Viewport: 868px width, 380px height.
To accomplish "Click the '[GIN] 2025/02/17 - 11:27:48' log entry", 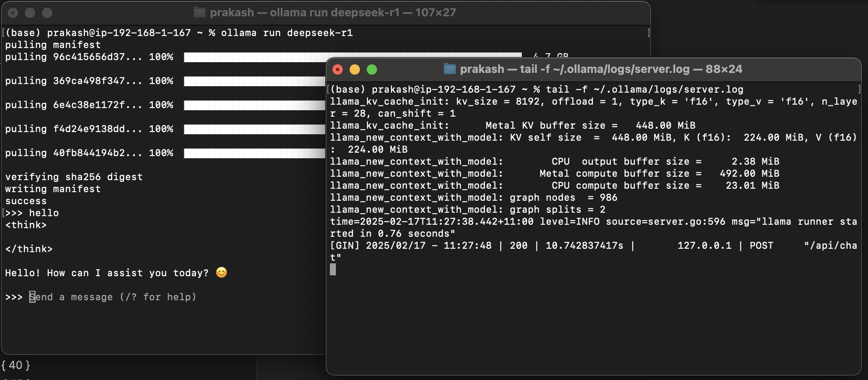I will [594, 246].
